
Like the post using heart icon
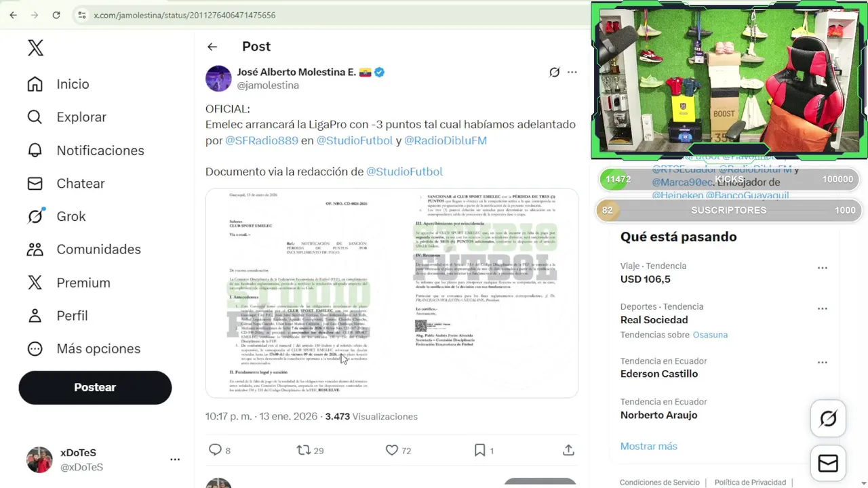tap(391, 450)
